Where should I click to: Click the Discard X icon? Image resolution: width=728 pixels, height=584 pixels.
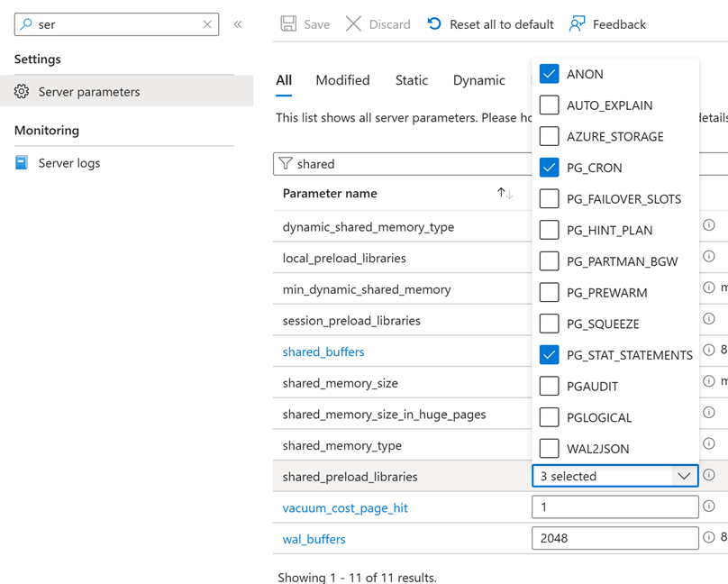(x=354, y=24)
